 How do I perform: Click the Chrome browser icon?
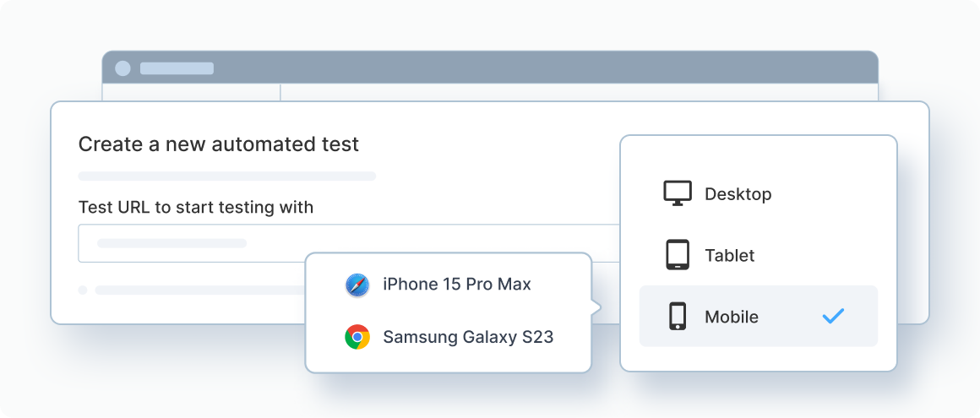coord(357,338)
